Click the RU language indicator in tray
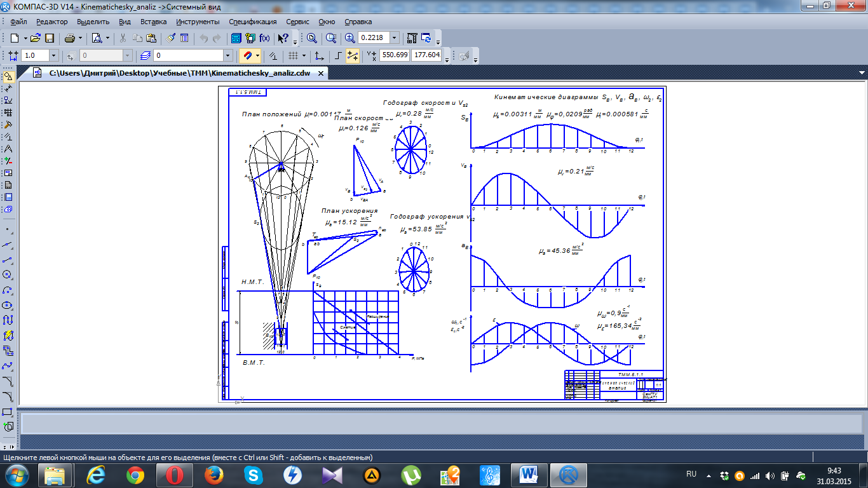The height and width of the screenshot is (488, 868). tap(692, 474)
